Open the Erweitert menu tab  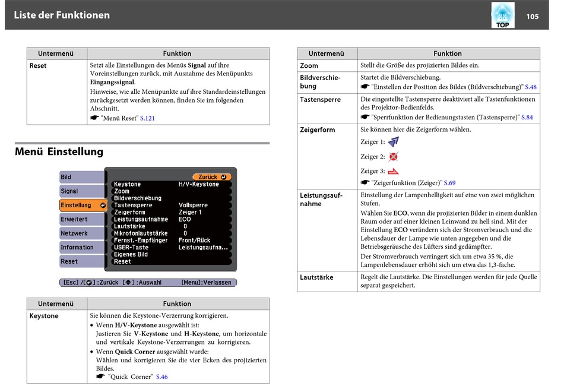pos(82,219)
